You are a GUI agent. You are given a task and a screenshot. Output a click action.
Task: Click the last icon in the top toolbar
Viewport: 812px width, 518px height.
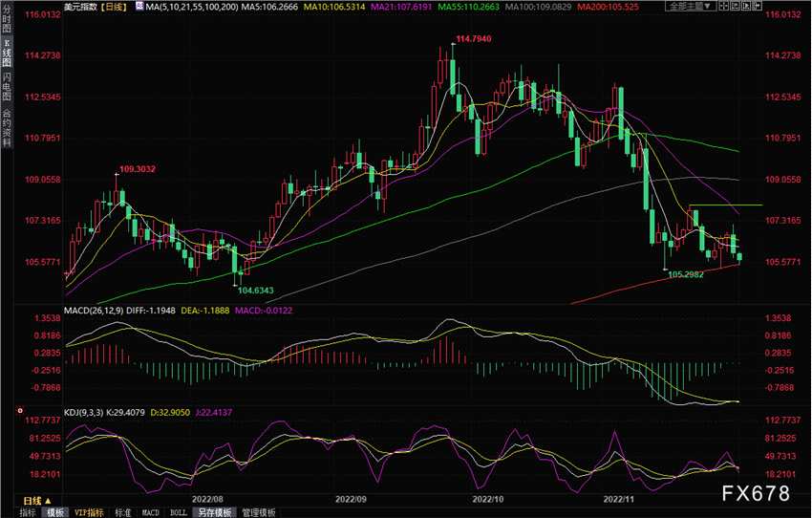(757, 7)
